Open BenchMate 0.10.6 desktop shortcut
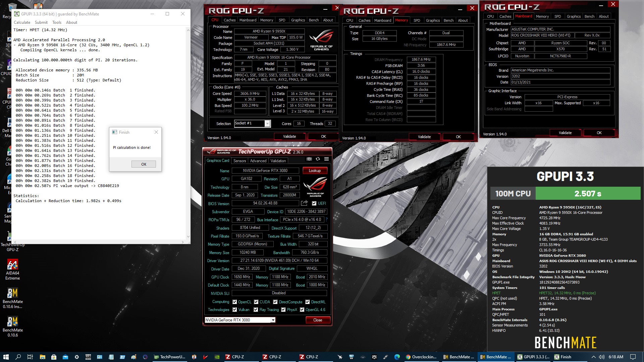This screenshot has width=644, height=362. pos(13,326)
